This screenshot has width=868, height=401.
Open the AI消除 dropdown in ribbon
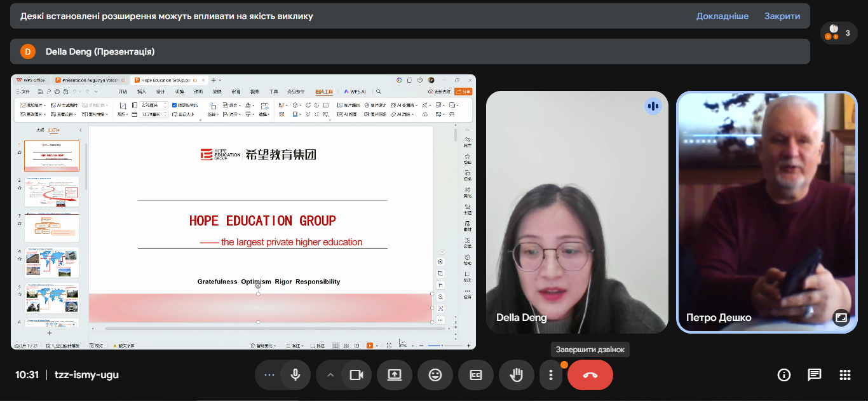pyautogui.click(x=403, y=114)
